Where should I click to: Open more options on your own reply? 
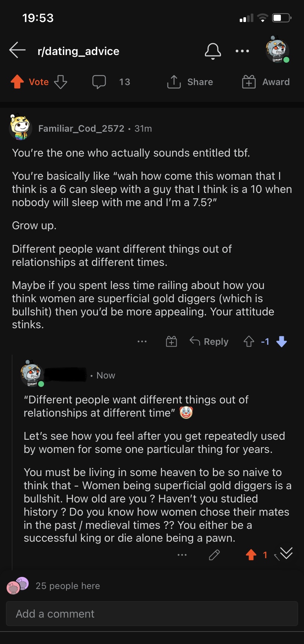pyautogui.click(x=182, y=555)
